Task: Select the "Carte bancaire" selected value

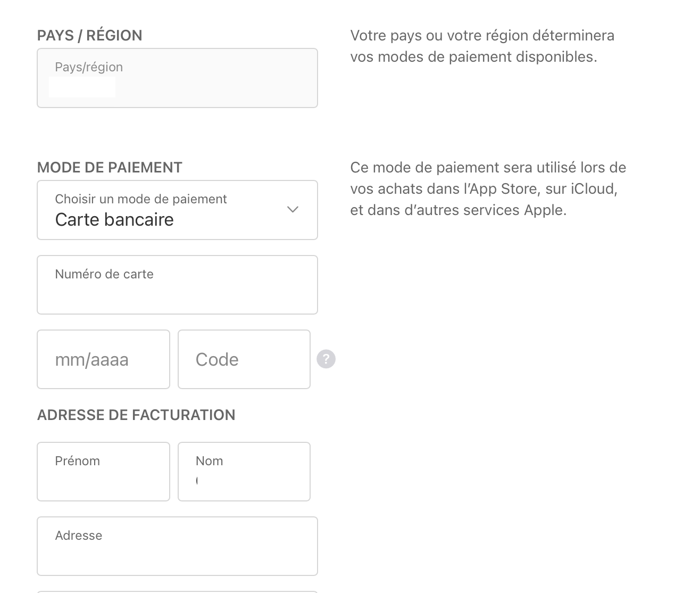Action: (x=114, y=220)
